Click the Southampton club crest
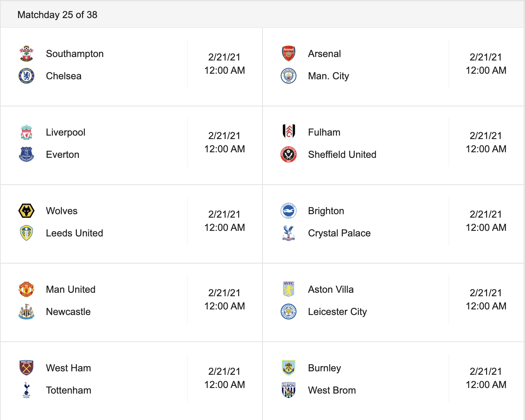The width and height of the screenshot is (525, 420). 26,54
